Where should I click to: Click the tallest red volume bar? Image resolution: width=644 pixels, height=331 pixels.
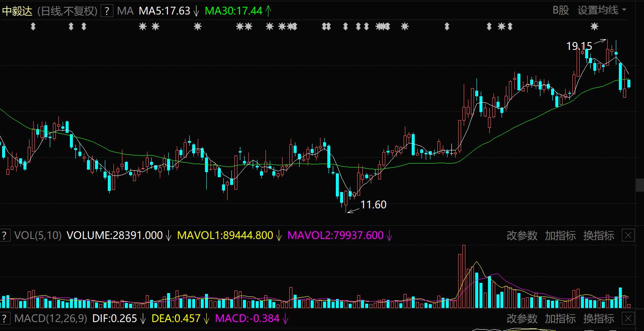[x=464, y=276]
